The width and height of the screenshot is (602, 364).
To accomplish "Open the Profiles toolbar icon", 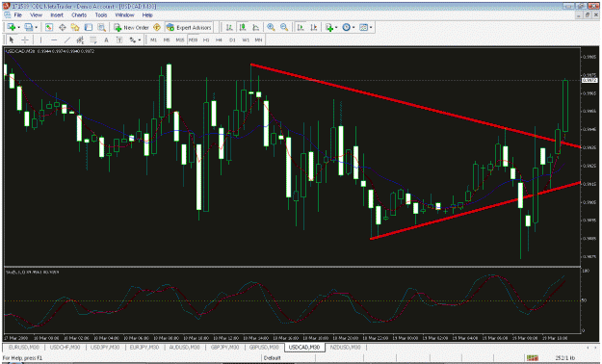I will point(28,27).
